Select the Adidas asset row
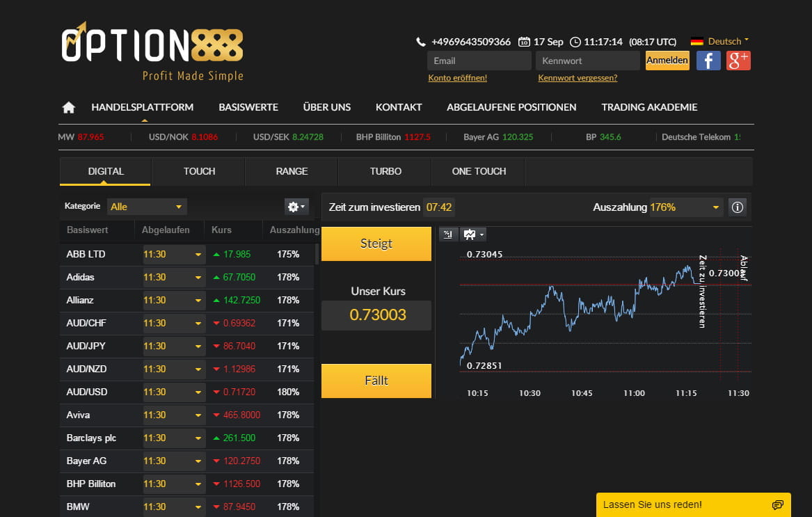This screenshot has width=812, height=517. tap(187, 277)
